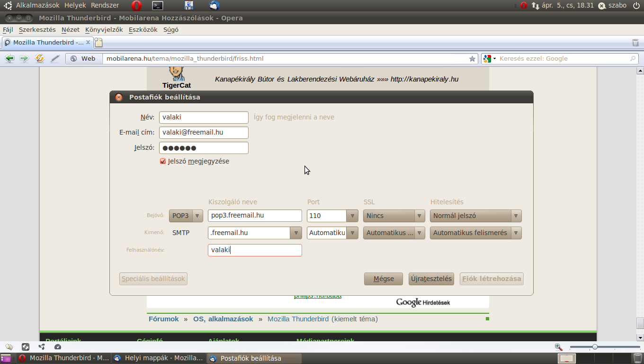Open the Rendszer panel menu

tap(105, 6)
